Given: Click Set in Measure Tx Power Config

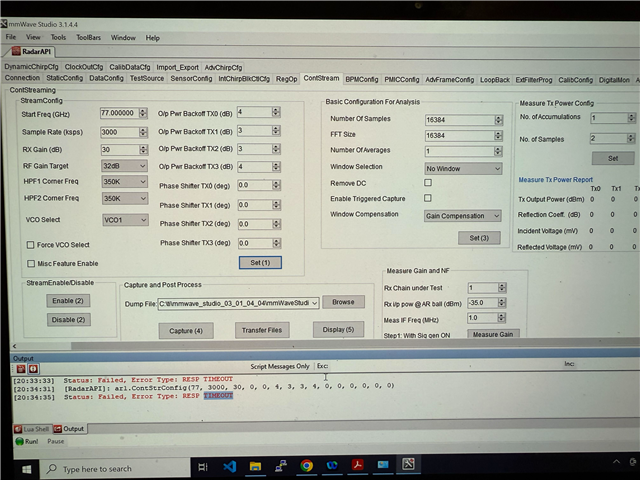Looking at the screenshot, I should [x=613, y=158].
